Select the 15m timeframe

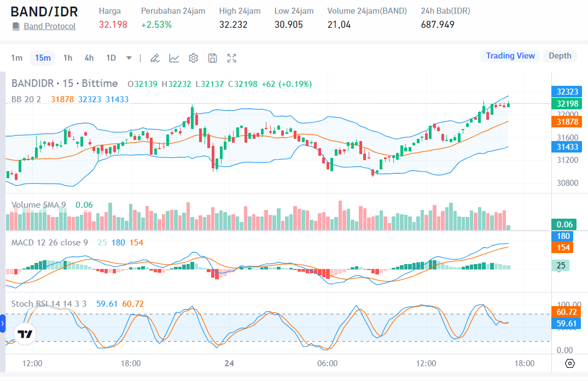[43, 58]
